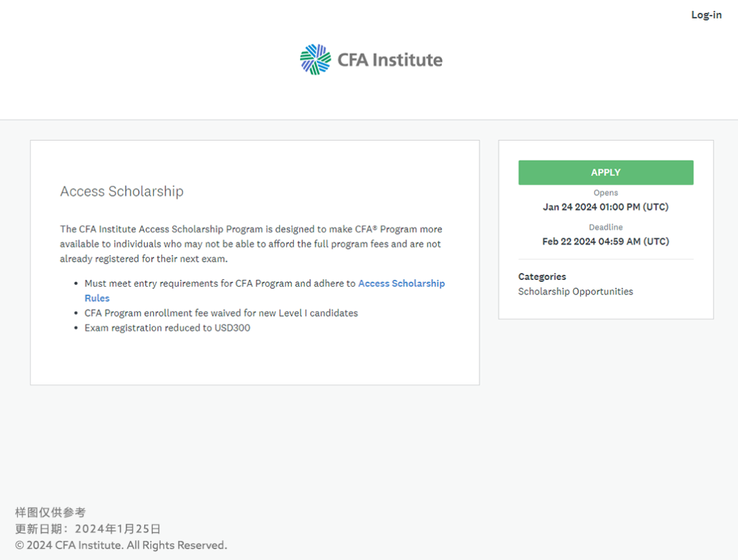Click the CFA Institute starburst logo icon
Screen dimensions: 738x560
coord(315,59)
